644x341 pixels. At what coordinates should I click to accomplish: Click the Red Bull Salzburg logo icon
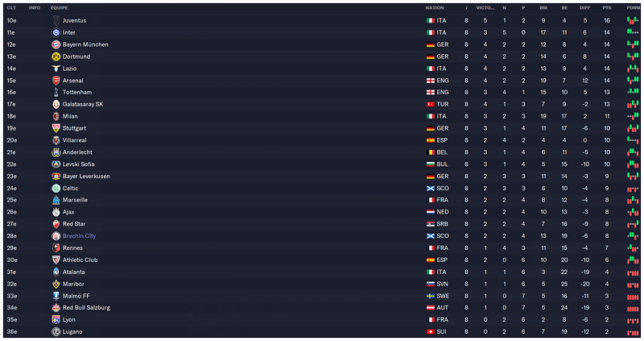pos(56,307)
